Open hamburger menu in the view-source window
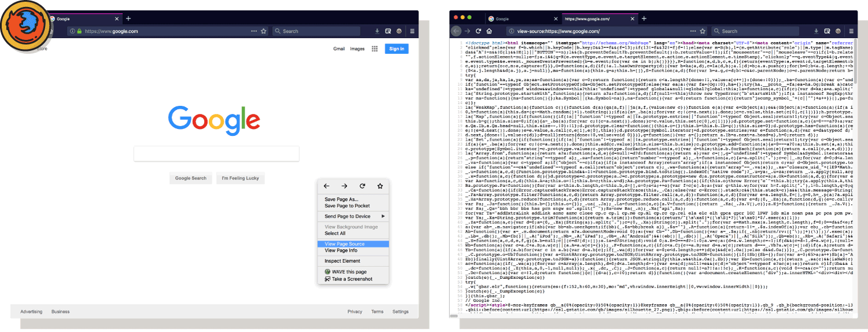 point(852,31)
